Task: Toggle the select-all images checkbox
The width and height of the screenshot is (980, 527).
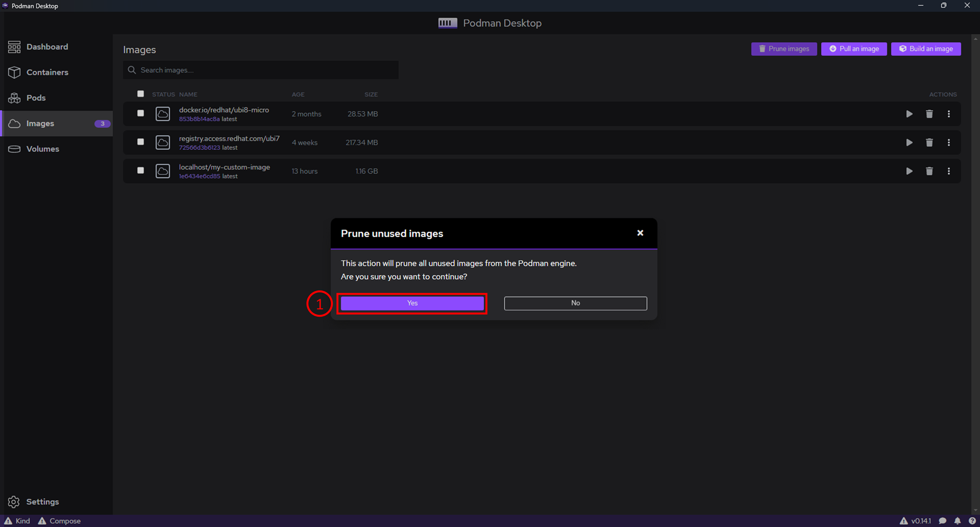Action: [x=140, y=94]
